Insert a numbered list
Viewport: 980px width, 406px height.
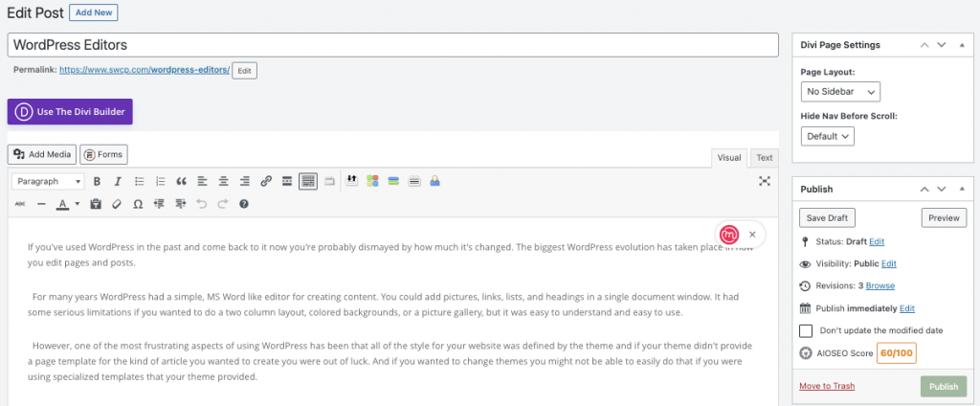click(x=160, y=181)
